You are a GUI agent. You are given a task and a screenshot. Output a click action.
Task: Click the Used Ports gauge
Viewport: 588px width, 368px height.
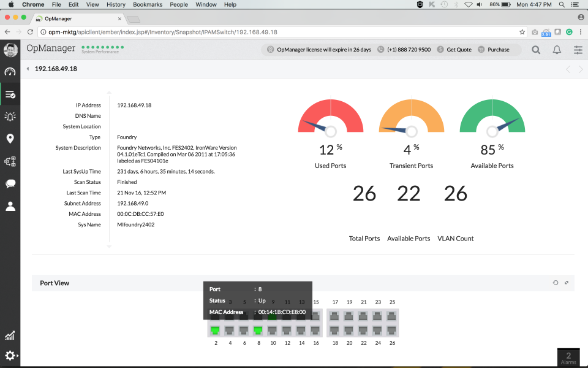(x=331, y=120)
